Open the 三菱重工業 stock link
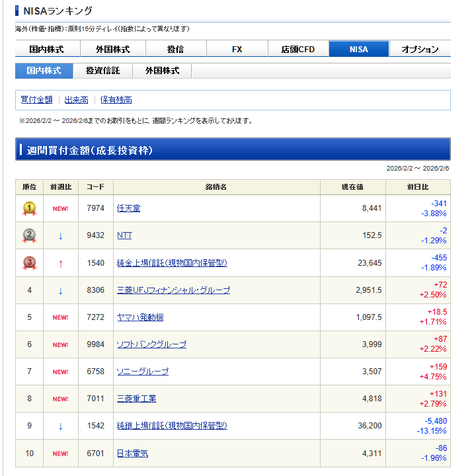This screenshot has width=472, height=476. point(136,398)
